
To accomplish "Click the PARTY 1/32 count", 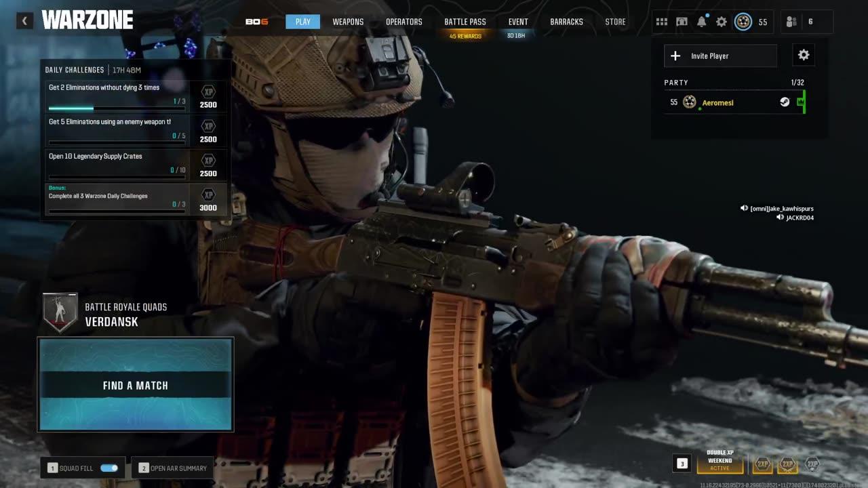I will click(x=797, y=83).
